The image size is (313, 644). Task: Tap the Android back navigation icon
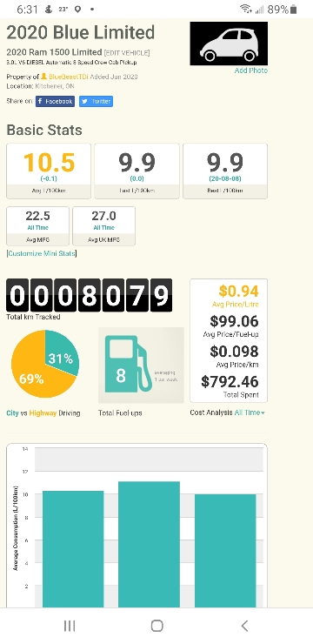point(244,626)
